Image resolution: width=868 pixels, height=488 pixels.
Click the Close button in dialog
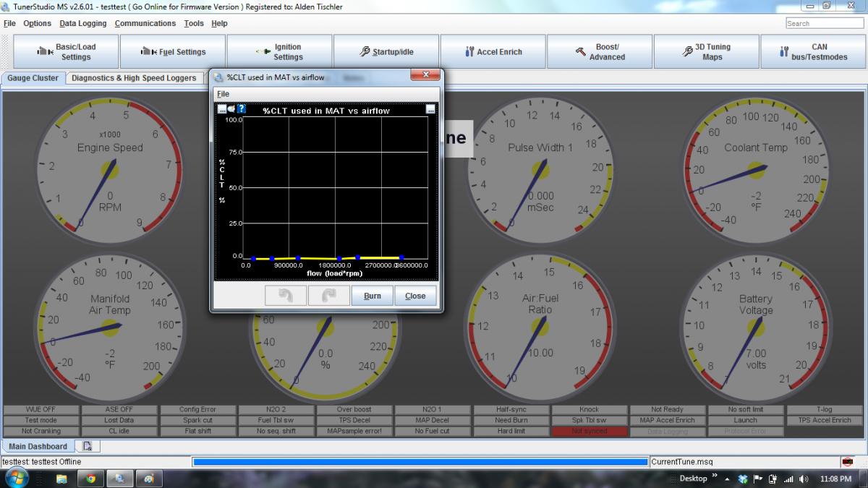tap(415, 296)
